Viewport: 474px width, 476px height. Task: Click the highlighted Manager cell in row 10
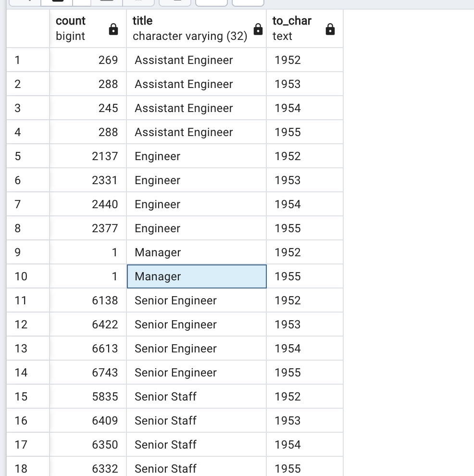click(x=196, y=276)
